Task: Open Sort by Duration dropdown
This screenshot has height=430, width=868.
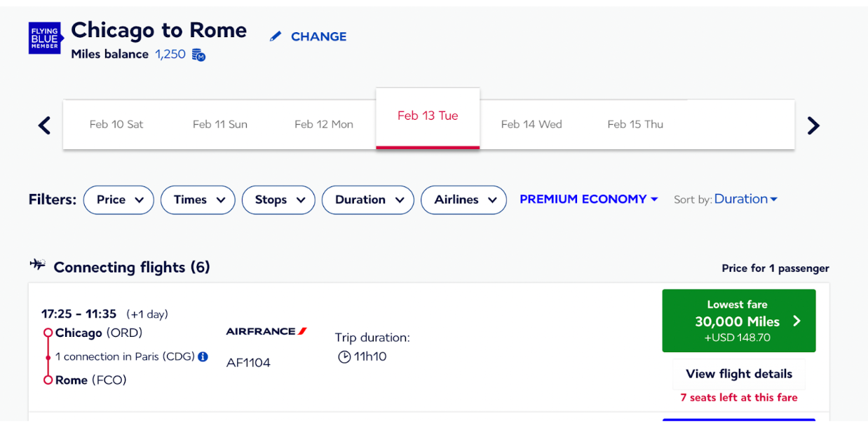Action: click(x=746, y=199)
